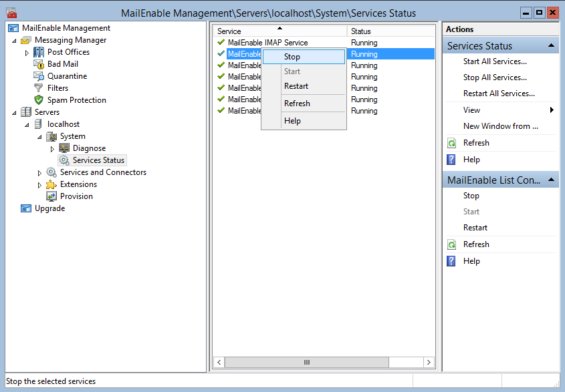
Task: Click the Spam Protection shield icon
Action: coord(39,100)
